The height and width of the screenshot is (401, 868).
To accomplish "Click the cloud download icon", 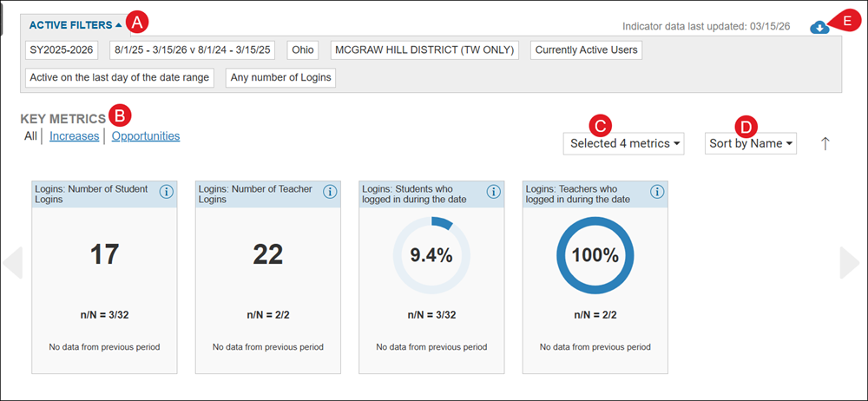I will click(x=819, y=28).
